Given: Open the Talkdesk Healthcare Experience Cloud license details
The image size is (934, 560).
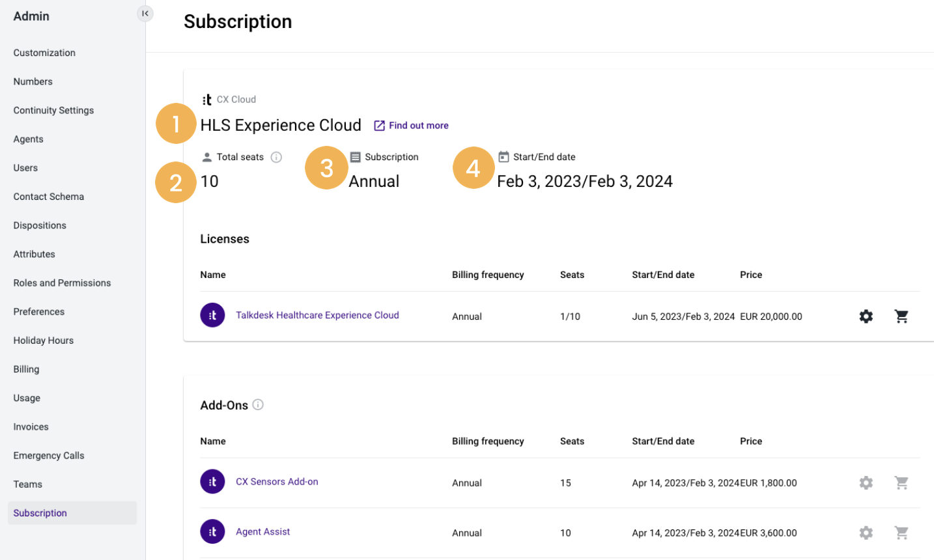Looking at the screenshot, I should (317, 315).
